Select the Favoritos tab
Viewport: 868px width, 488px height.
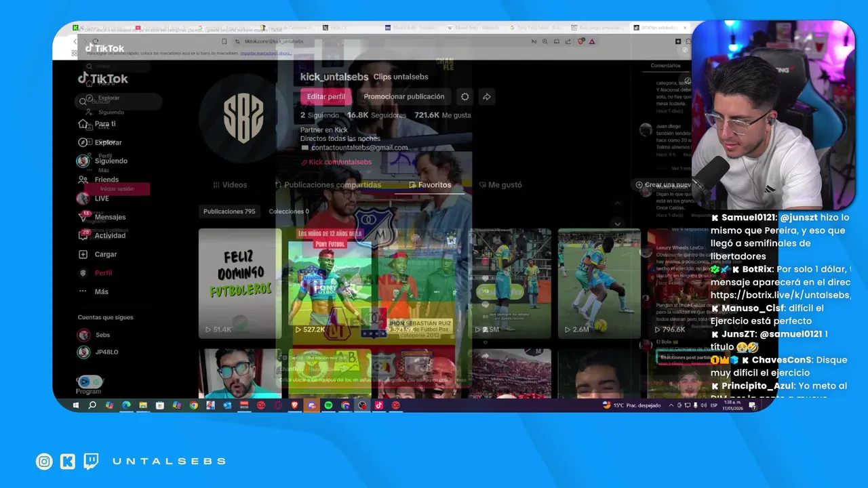coord(430,184)
